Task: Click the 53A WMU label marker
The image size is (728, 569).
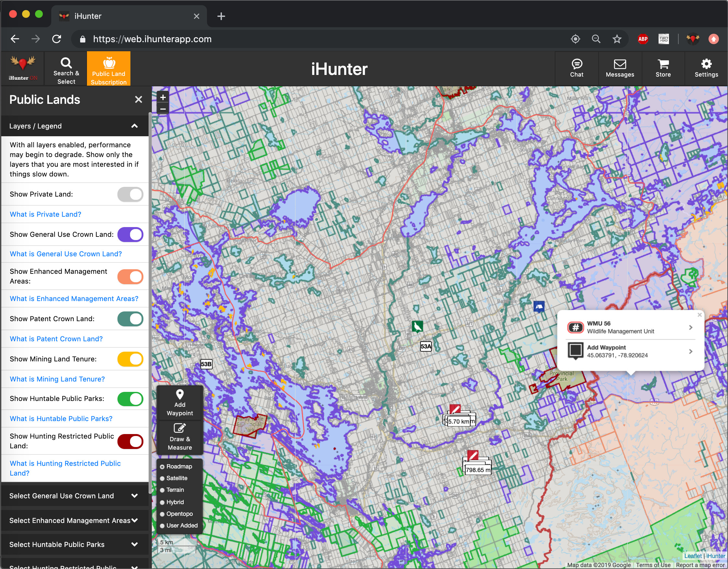Action: tap(426, 346)
